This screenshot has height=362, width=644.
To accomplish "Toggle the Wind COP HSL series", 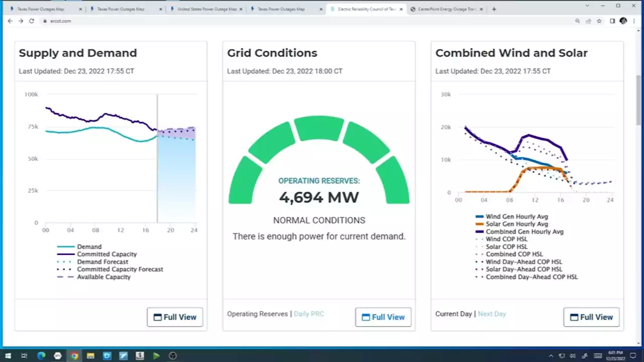I will [x=502, y=239].
